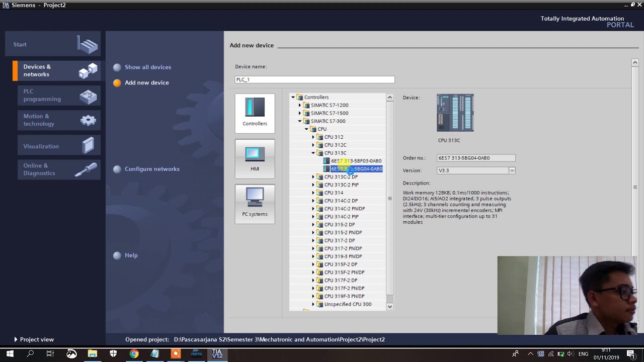This screenshot has height=362, width=644.
Task: Open Task View on taskbar
Action: tap(50, 354)
